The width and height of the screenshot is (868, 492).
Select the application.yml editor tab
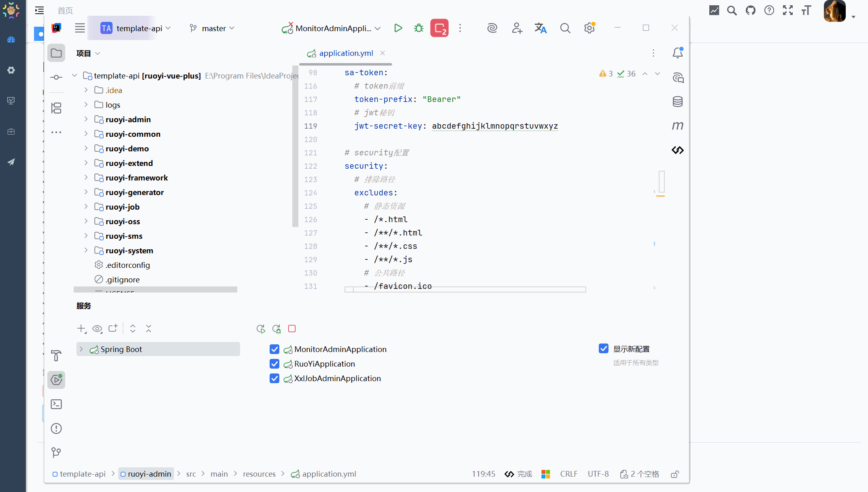coord(345,53)
